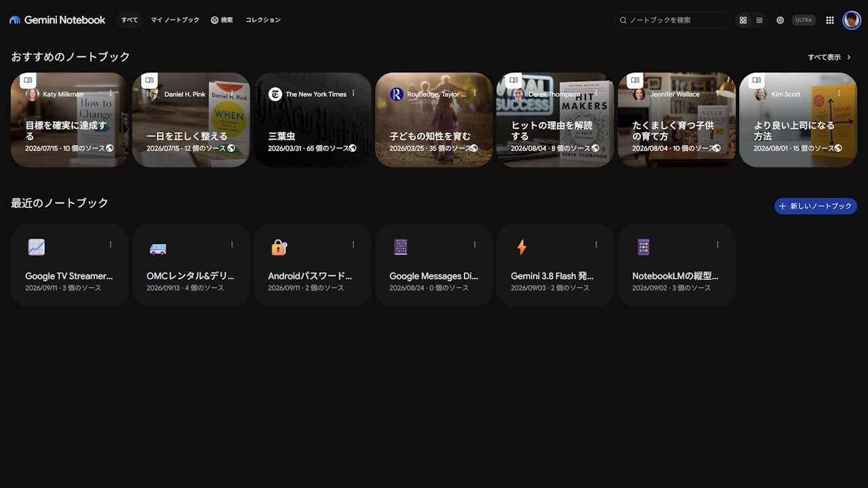868x488 pixels.
Task: Open the Google Messages notebook title
Action: [434, 276]
